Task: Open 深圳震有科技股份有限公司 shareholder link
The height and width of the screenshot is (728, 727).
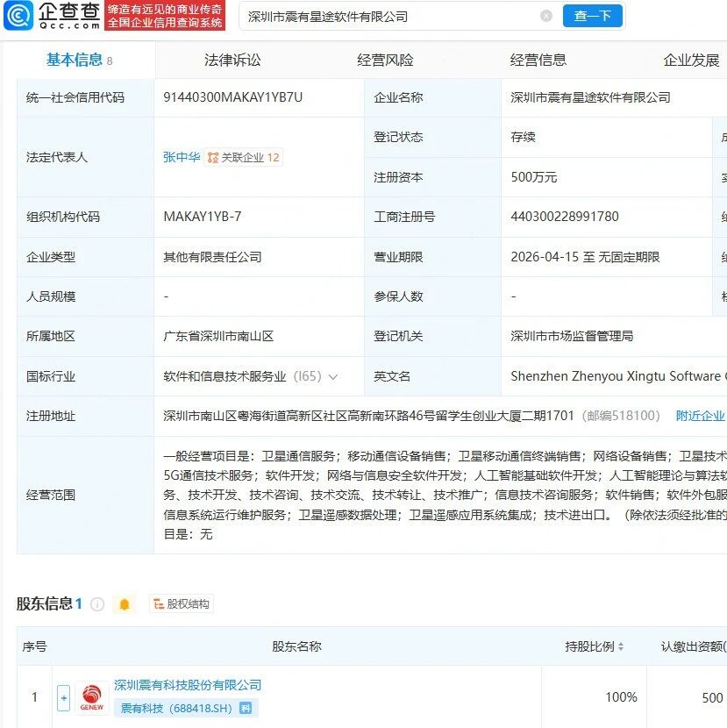Action: [188, 685]
